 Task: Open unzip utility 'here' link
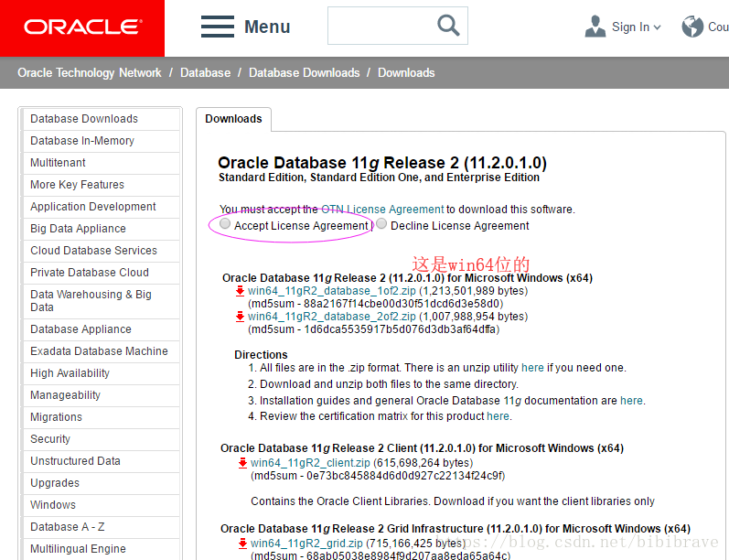(x=532, y=368)
